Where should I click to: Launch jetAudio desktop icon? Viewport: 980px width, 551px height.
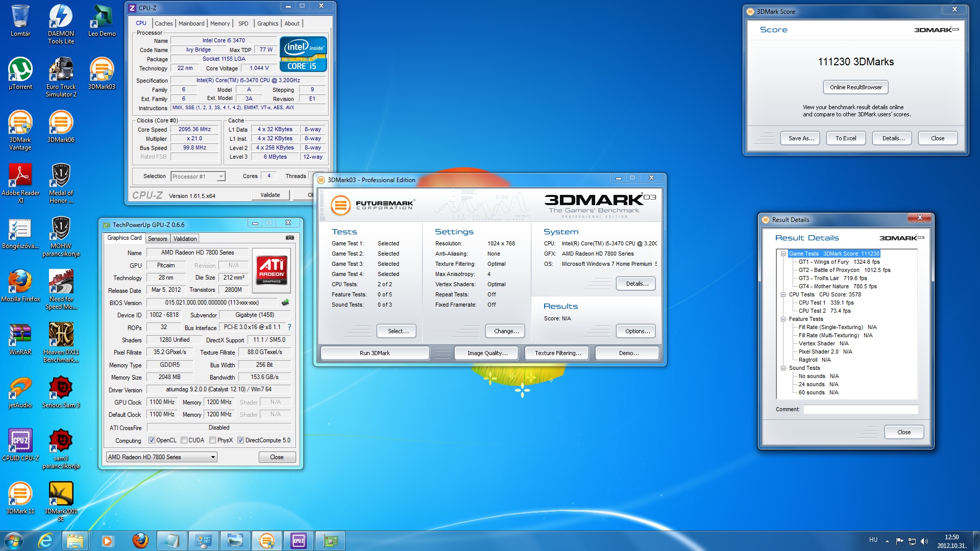[20, 392]
